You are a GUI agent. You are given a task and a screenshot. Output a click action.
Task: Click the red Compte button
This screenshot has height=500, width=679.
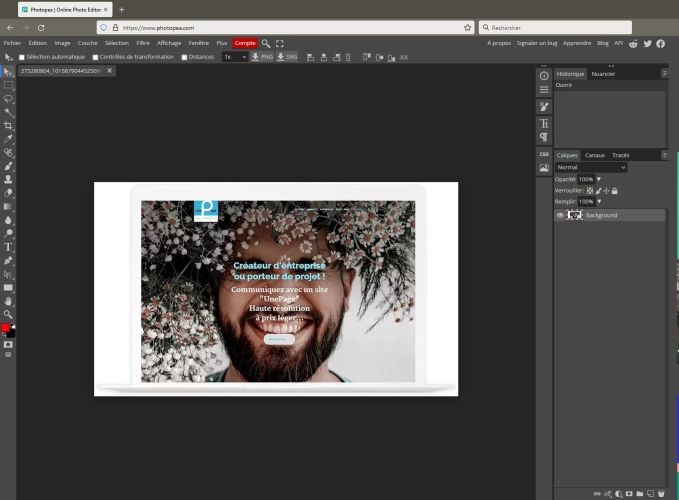coord(245,43)
